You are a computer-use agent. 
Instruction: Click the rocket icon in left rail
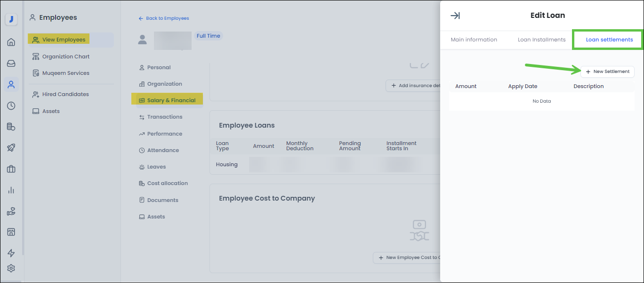click(x=11, y=148)
